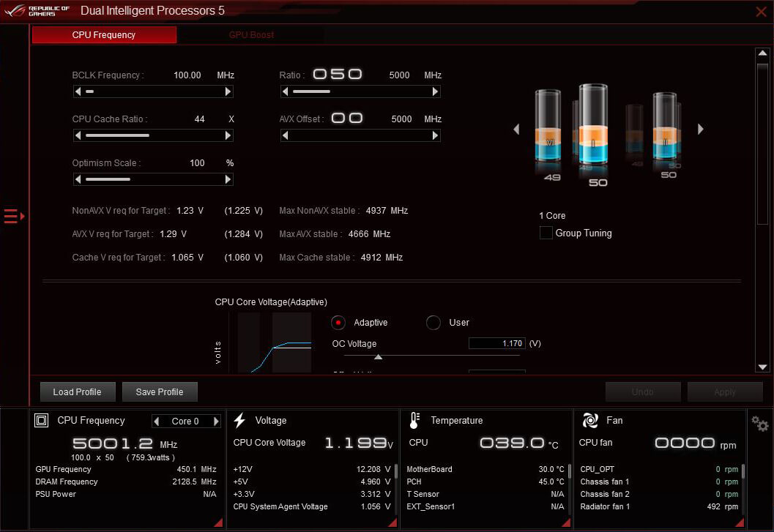Viewport: 774px width, 532px height.
Task: Click the CPU Frequency chip icon
Action: click(42, 421)
